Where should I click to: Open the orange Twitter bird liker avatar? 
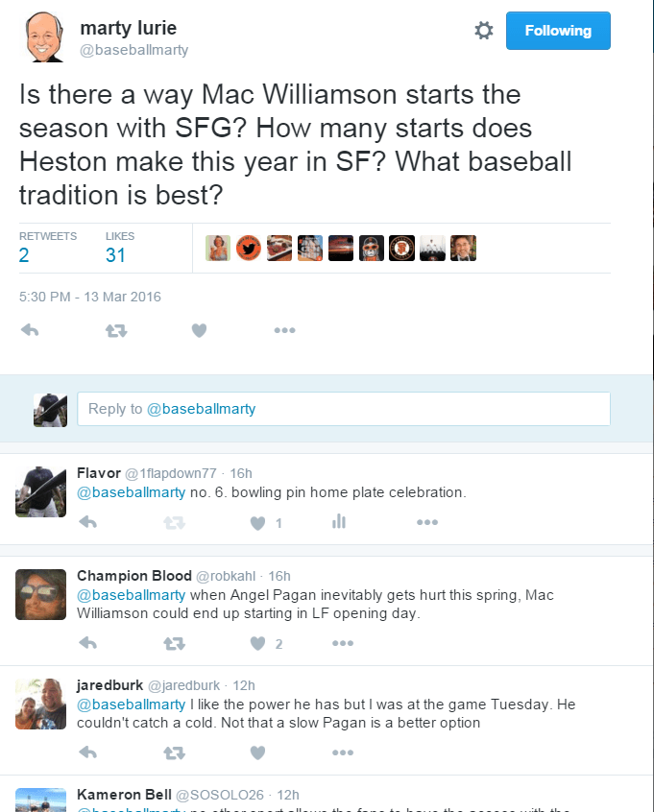tap(248, 248)
